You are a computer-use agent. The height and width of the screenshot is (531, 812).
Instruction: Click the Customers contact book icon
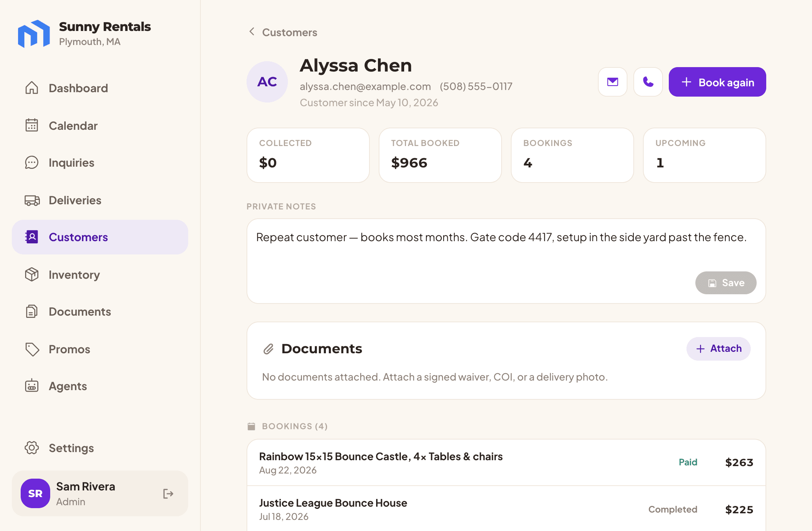coord(32,237)
